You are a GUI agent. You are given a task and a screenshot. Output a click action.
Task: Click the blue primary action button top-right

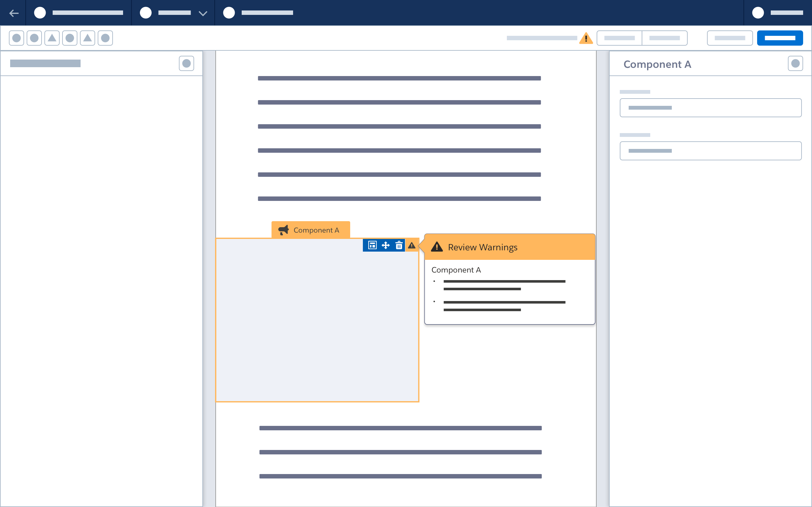coord(780,39)
